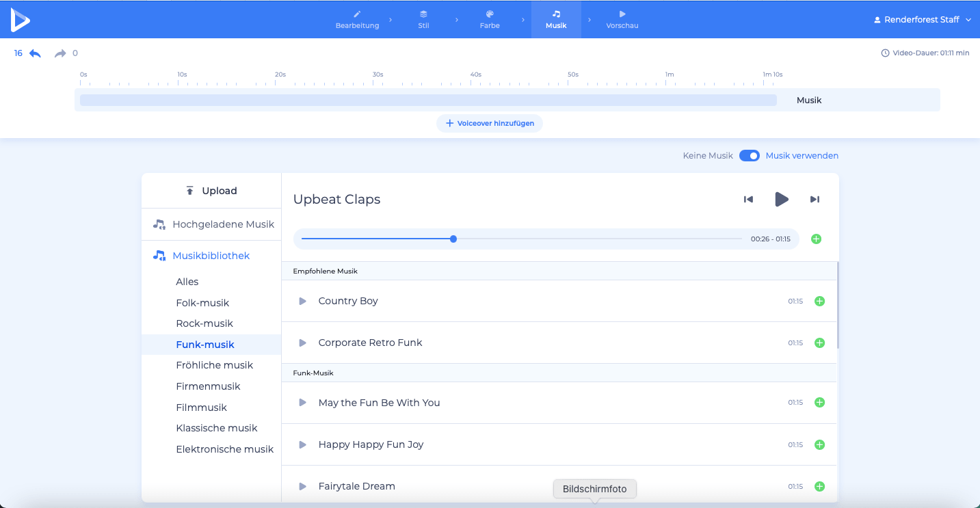Add Happy Happy Fun Joy track
This screenshot has width=980, height=508.
[x=819, y=445]
